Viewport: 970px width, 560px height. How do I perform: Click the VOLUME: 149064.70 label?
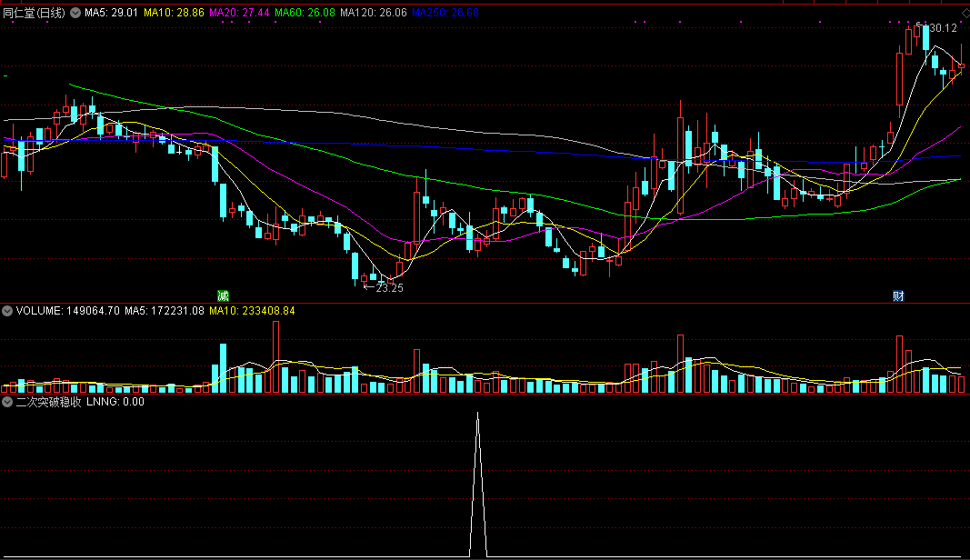pos(68,311)
